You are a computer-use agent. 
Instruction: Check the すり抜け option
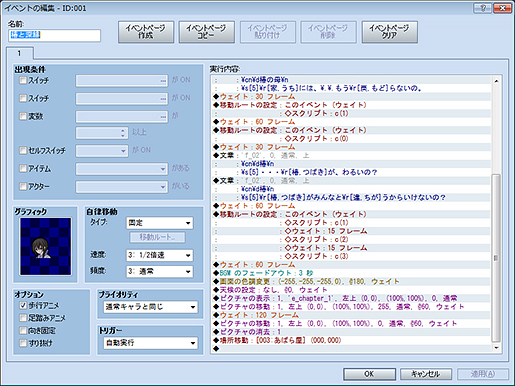tap(23, 343)
